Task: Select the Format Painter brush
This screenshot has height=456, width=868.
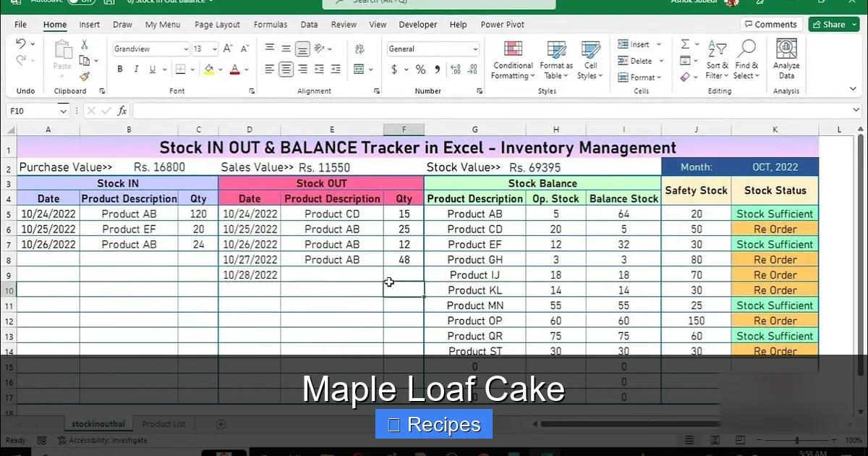Action: click(x=85, y=76)
